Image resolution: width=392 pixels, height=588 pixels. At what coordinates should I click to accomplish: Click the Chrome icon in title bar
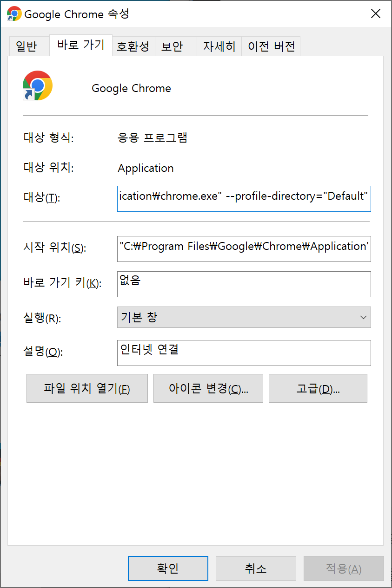(14, 13)
